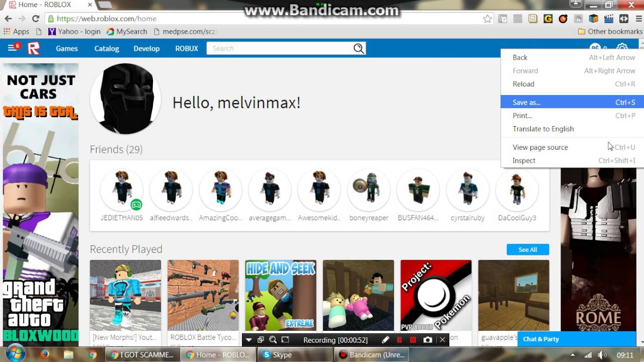Expand the Bandicam bar dropdown arrow

pos(249,340)
